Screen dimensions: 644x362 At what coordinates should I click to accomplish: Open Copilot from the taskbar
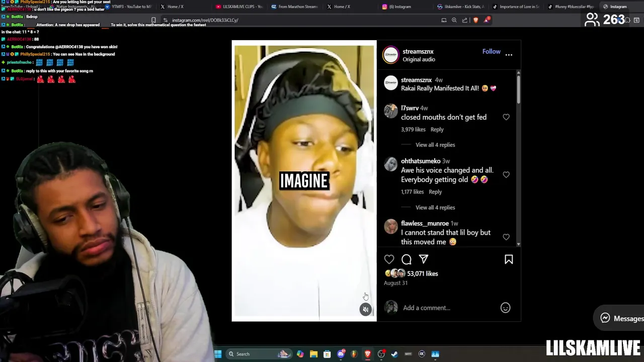300,354
